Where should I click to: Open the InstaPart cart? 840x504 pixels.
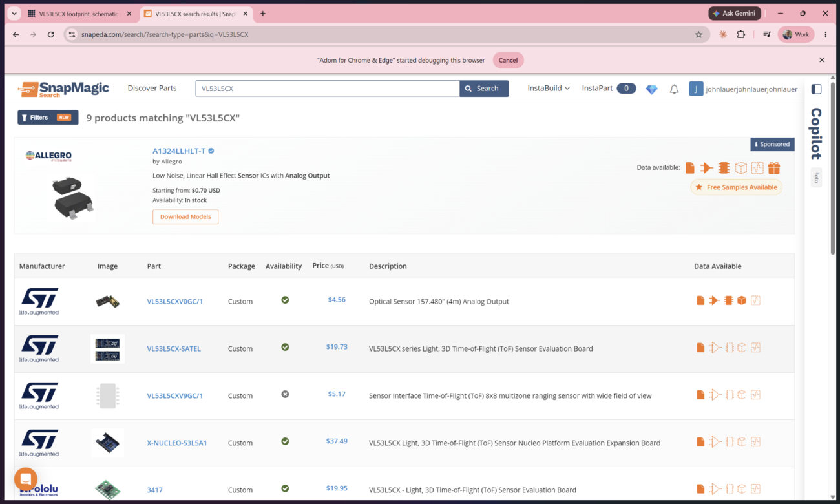609,88
